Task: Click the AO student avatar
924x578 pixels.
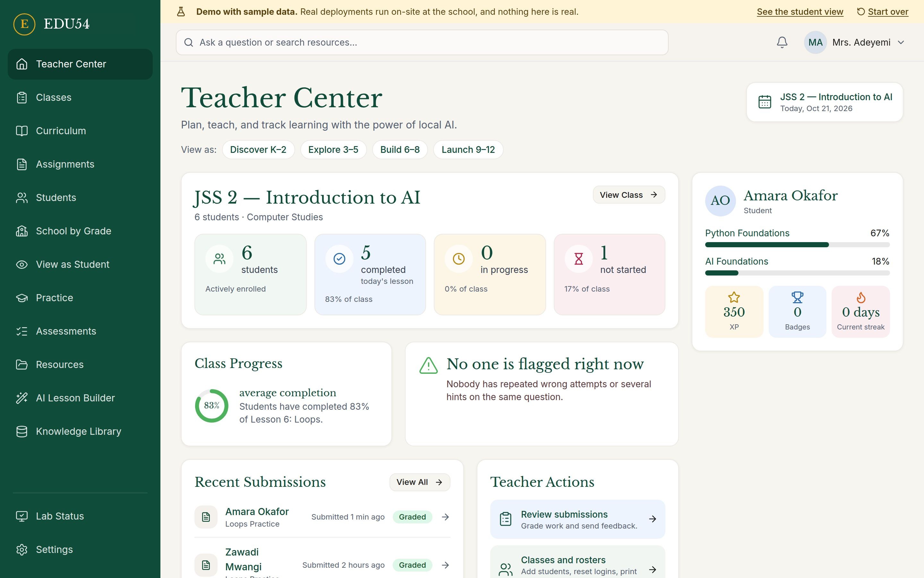Action: point(720,201)
